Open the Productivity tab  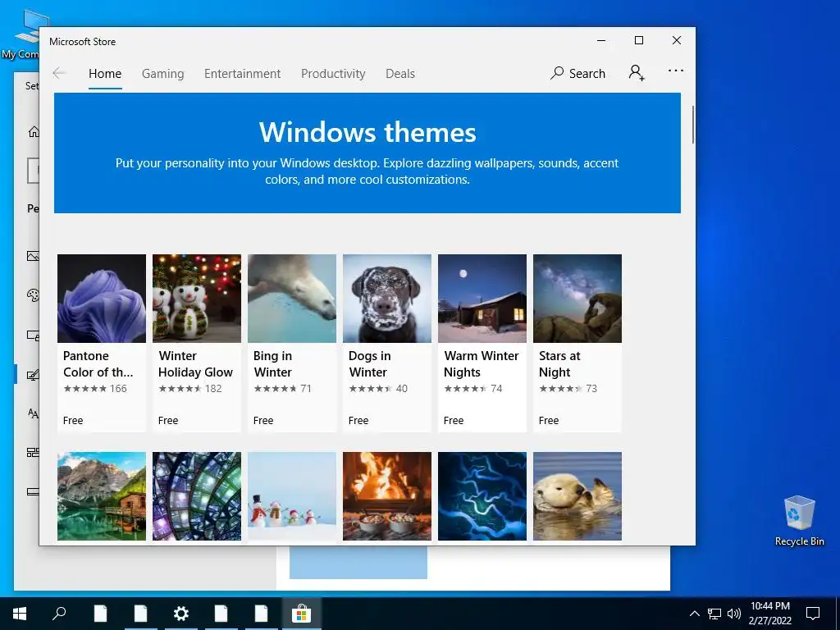(x=333, y=73)
